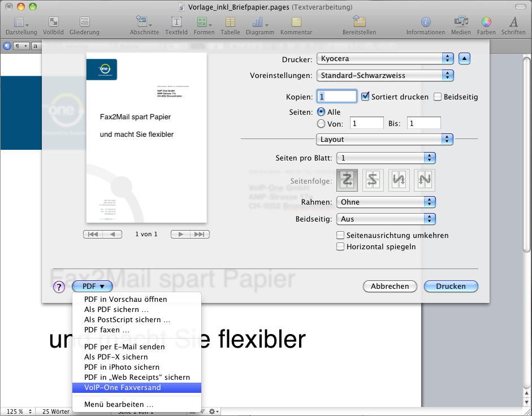Open the Diagramm chart icon
This screenshot has width=532, height=416.
click(x=259, y=22)
